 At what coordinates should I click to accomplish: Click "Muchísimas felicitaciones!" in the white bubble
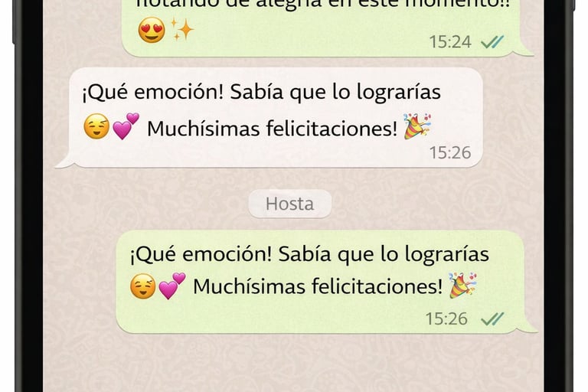[272, 129]
